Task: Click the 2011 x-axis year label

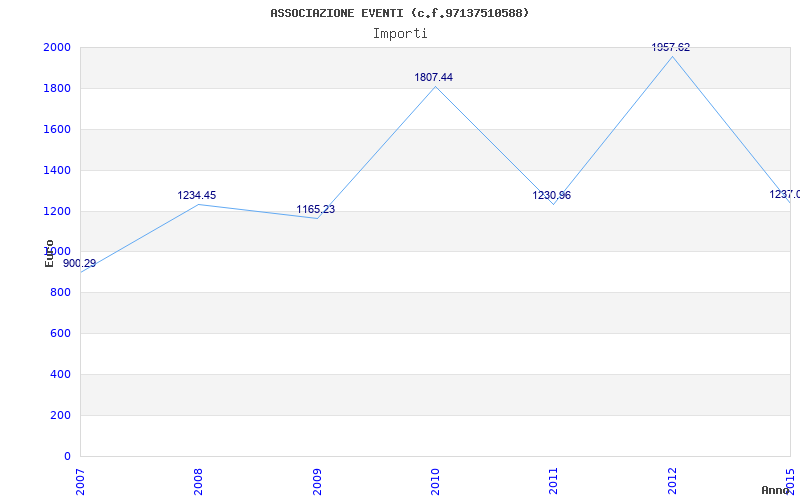Action: [x=554, y=479]
